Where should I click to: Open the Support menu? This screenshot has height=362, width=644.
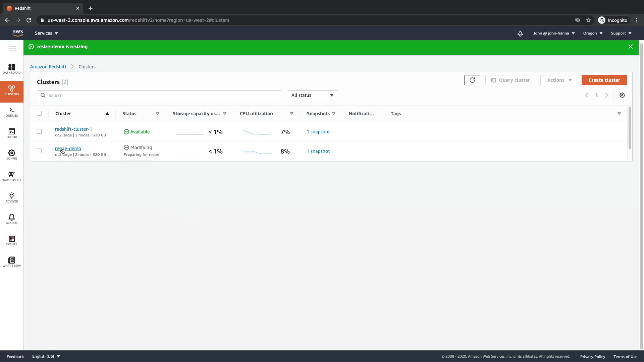[621, 33]
